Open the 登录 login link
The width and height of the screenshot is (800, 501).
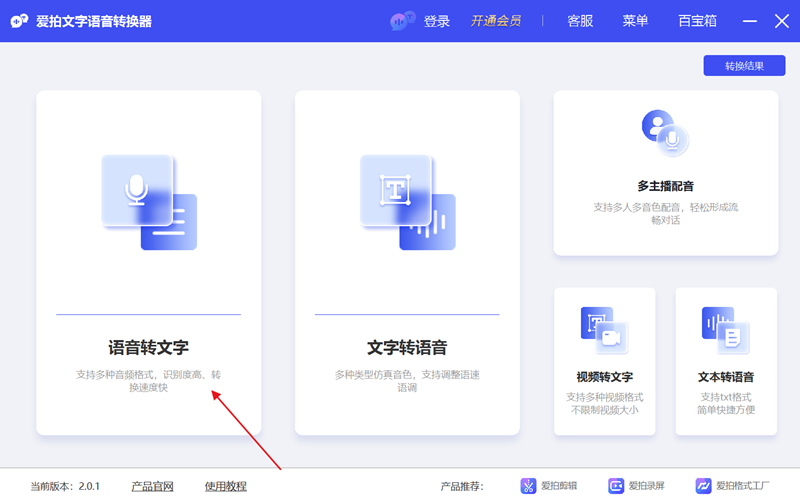coord(437,21)
